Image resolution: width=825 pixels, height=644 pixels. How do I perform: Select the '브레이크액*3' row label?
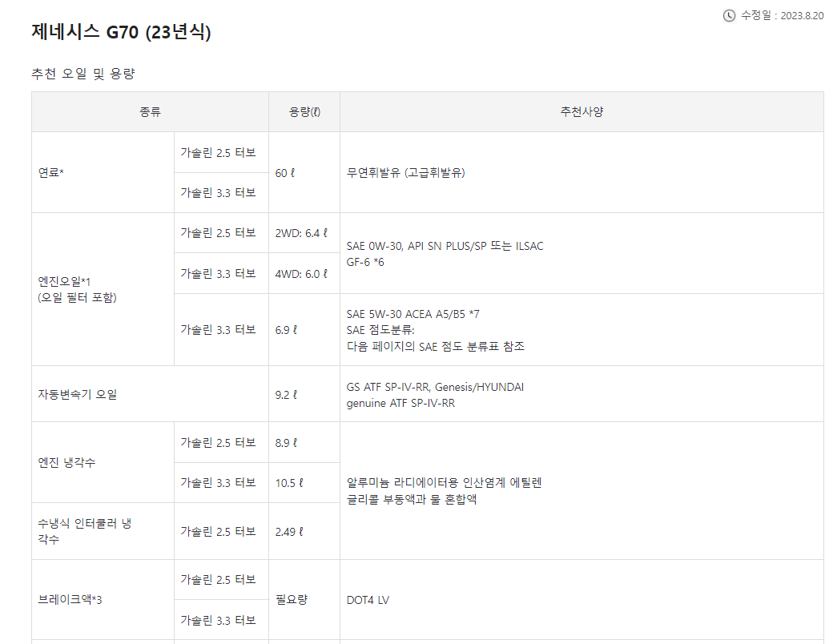(x=70, y=599)
